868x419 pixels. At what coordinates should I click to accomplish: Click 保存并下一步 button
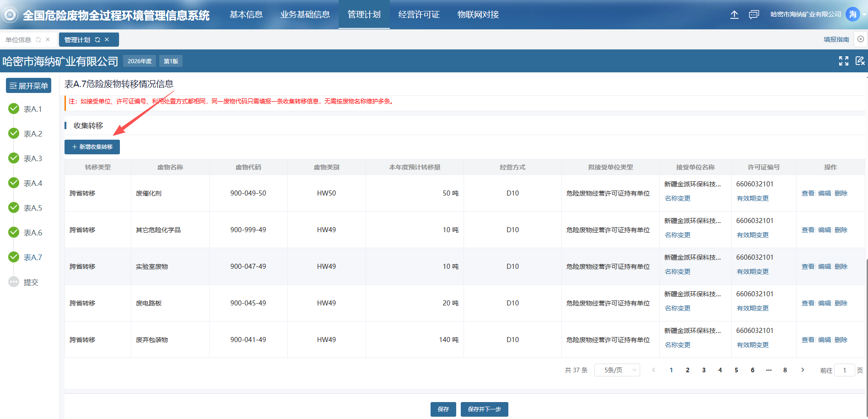coord(484,409)
